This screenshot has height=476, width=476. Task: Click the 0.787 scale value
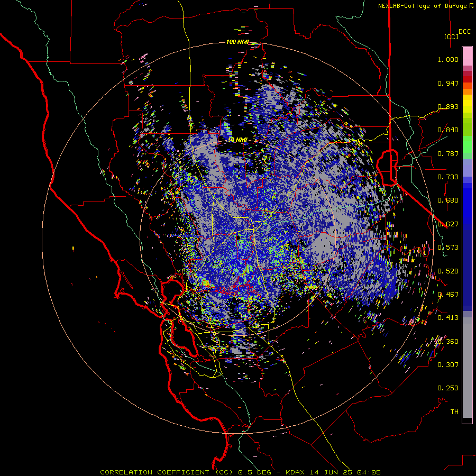coord(448,153)
